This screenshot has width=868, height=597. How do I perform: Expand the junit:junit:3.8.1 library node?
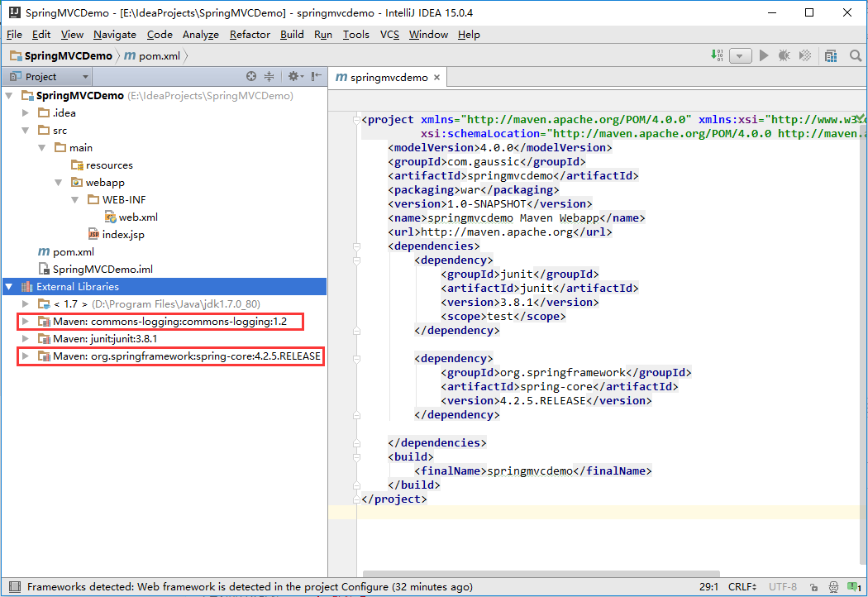point(26,338)
